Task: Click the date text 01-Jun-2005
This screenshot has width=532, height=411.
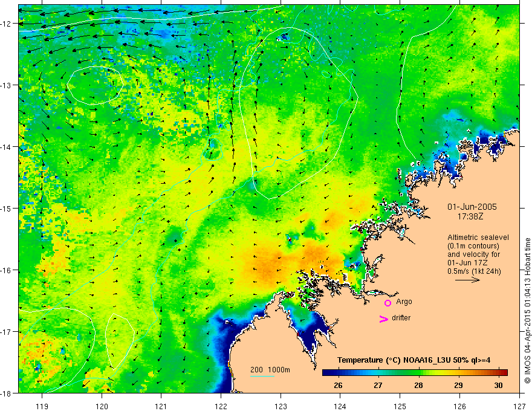Action: pos(472,207)
